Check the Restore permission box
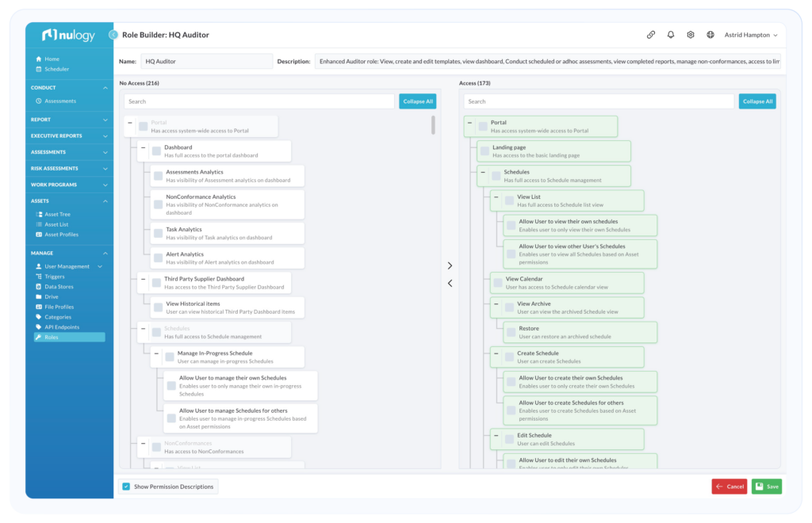Screen dimensions: 812x523 pyautogui.click(x=511, y=332)
